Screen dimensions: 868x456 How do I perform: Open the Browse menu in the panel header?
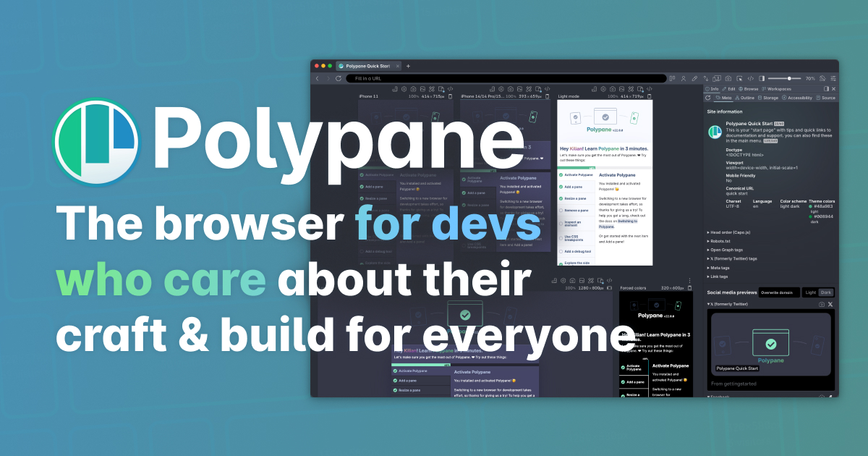click(x=751, y=89)
